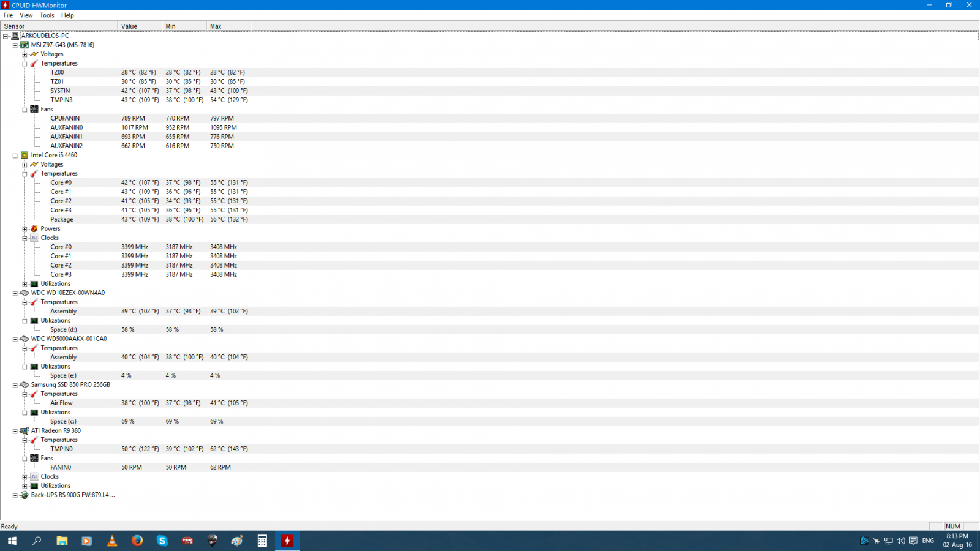The image size is (980, 551).
Task: Open taskbar search magnifier
Action: pyautogui.click(x=37, y=541)
